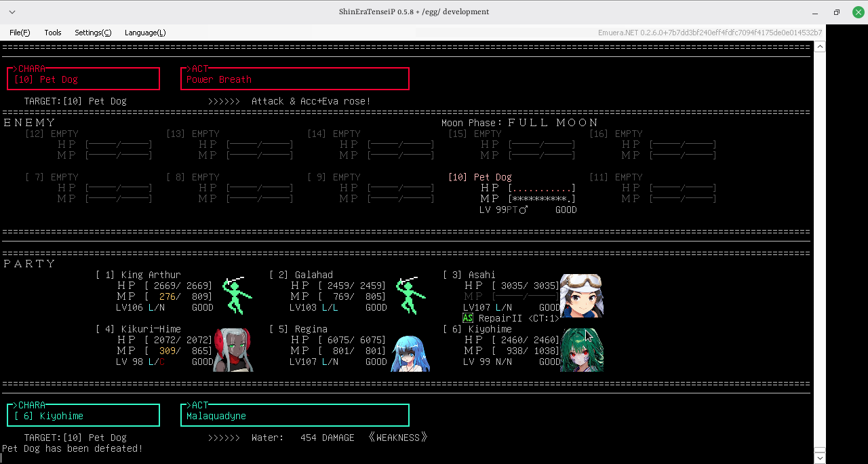868x464 pixels.
Task: Click the scrollbar down arrow
Action: pos(820,458)
